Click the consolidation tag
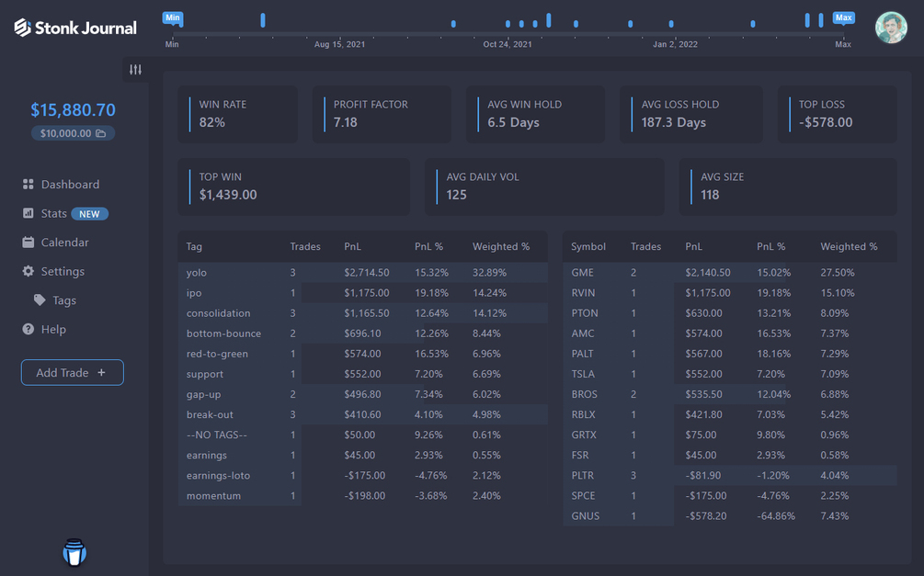 click(218, 312)
